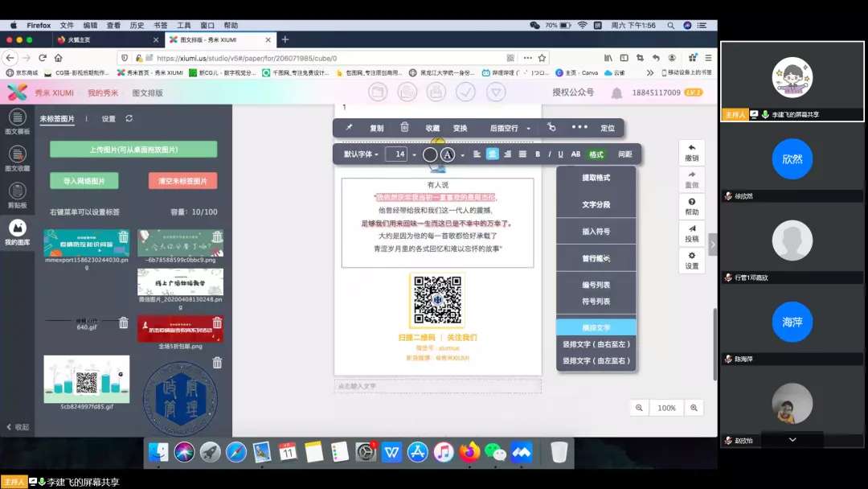Open the 图文收藏 sidebar panel
Image resolution: width=868 pixels, height=489 pixels.
17,156
